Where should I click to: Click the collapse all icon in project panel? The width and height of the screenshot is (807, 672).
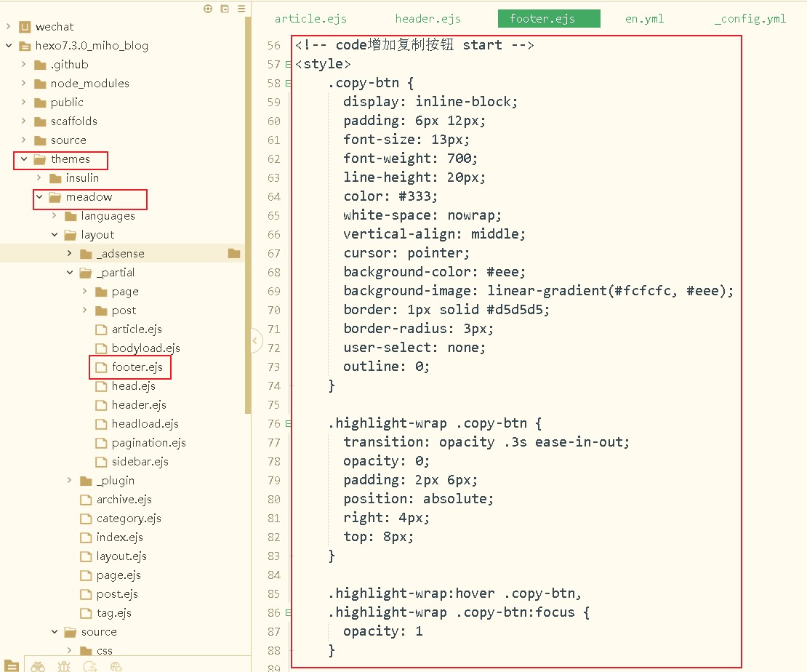(225, 9)
